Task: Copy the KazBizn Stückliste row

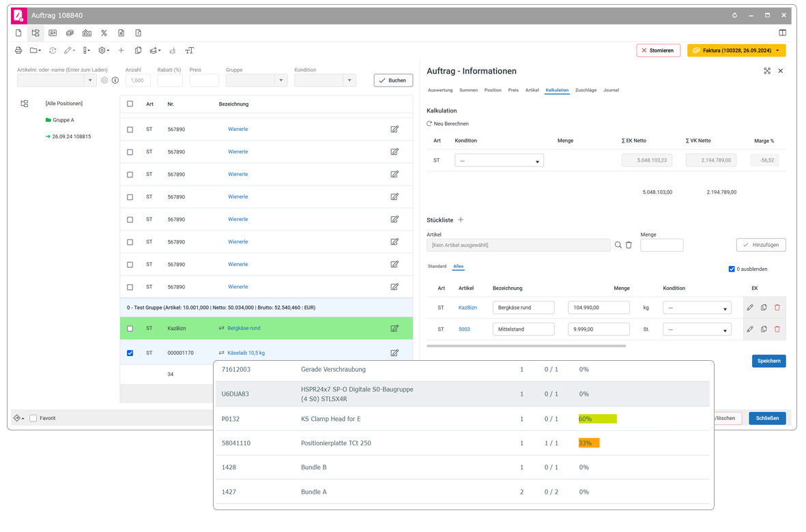Action: coord(764,308)
